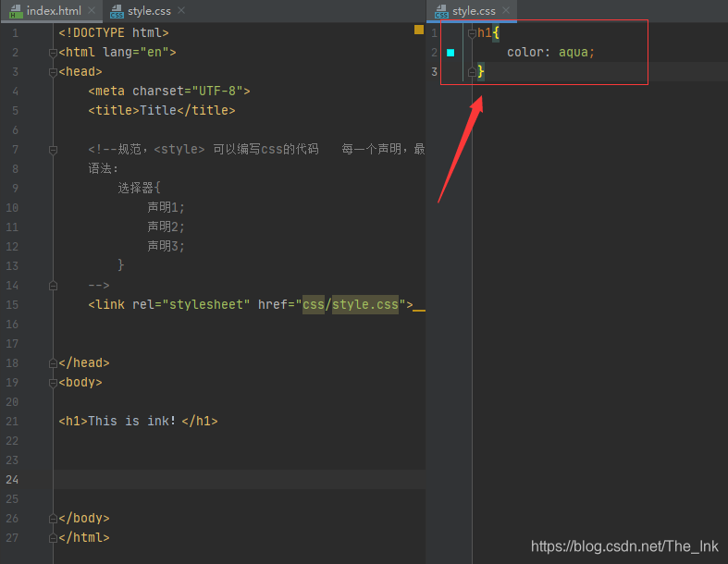The height and width of the screenshot is (564, 728).
Task: Click CSS file icon on right style.css tab
Action: 441,11
